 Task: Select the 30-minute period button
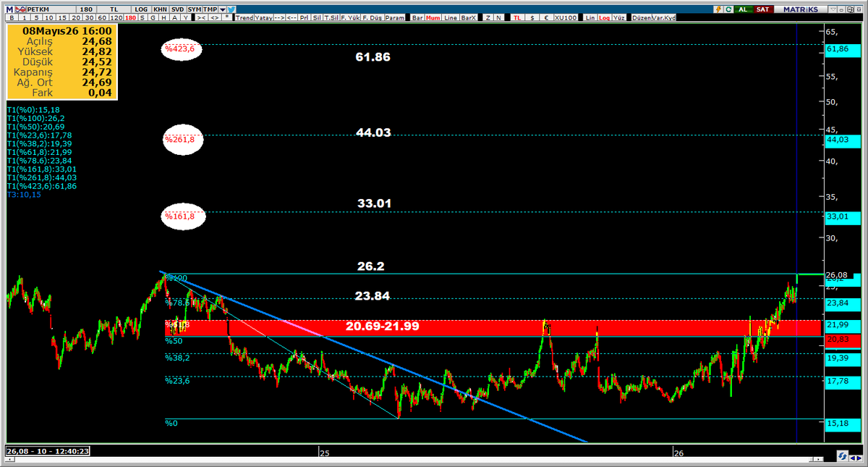90,17
